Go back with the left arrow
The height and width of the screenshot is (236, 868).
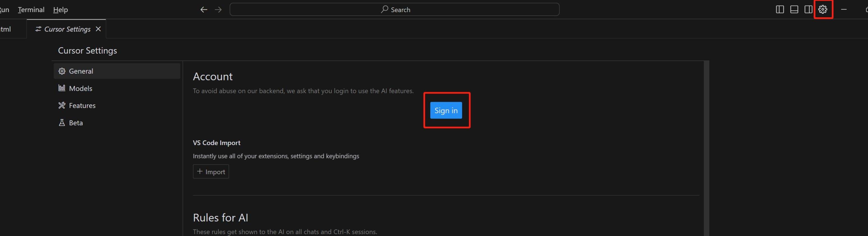point(204,10)
